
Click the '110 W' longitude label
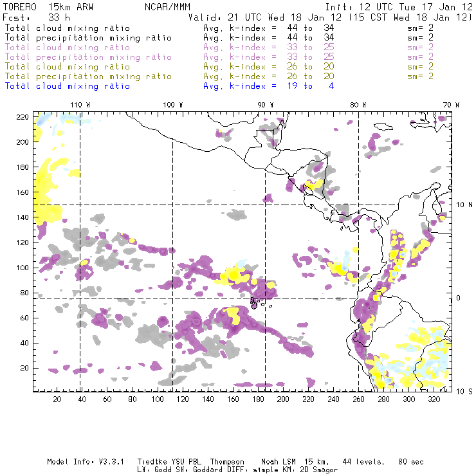80,105
